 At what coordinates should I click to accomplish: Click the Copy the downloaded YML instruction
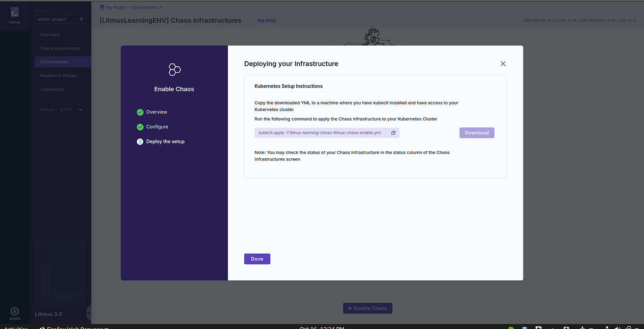356,106
